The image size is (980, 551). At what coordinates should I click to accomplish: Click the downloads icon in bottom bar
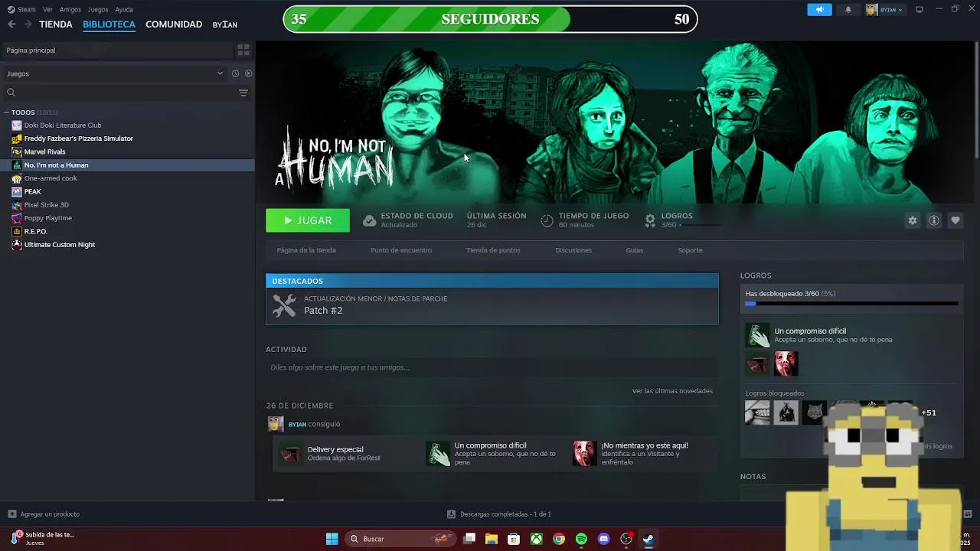tap(452, 514)
